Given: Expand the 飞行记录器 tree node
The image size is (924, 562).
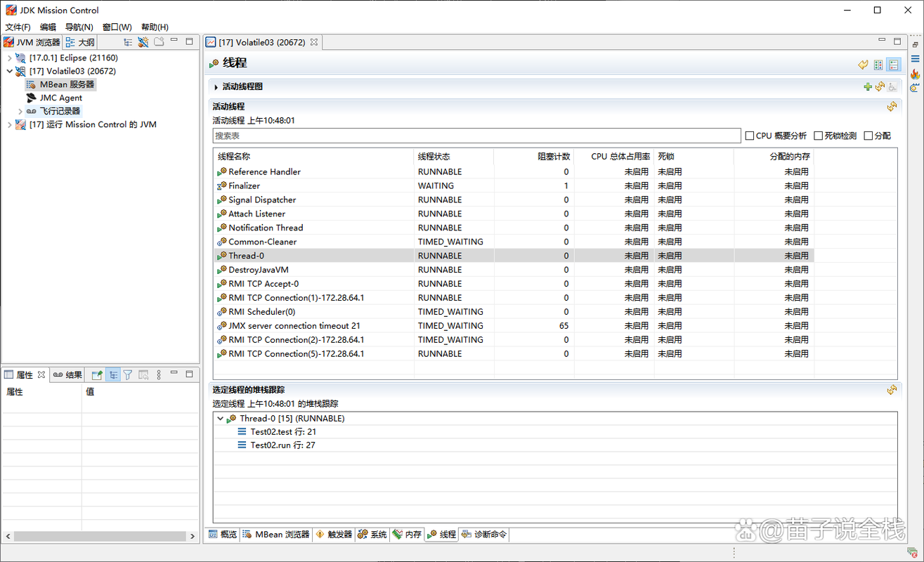Looking at the screenshot, I should click(20, 111).
